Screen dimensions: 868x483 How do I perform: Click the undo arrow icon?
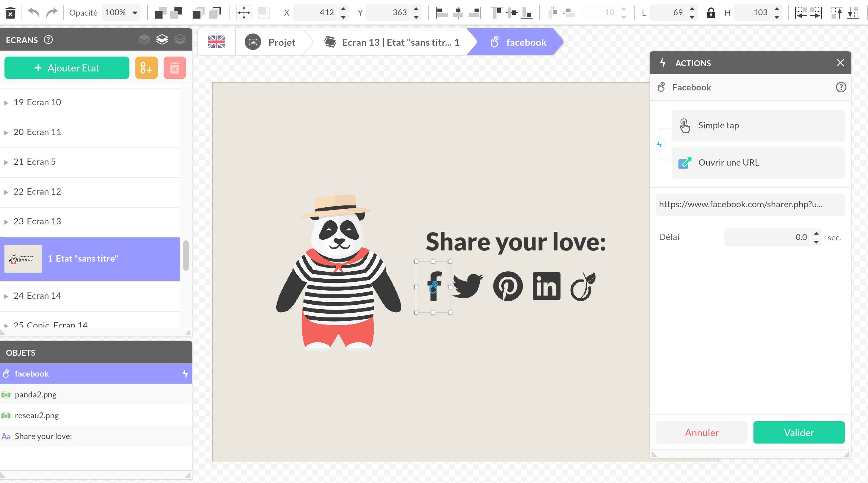coord(34,13)
